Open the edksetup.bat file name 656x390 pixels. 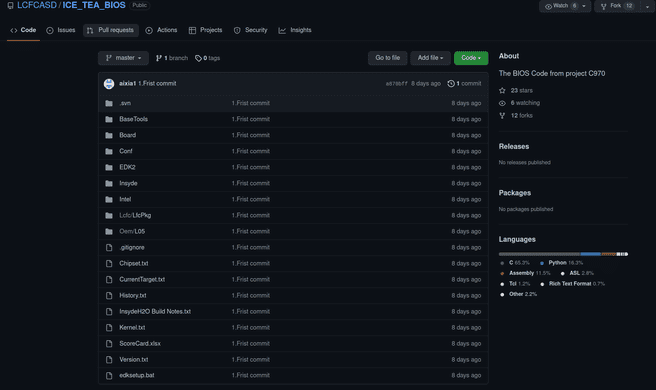137,376
